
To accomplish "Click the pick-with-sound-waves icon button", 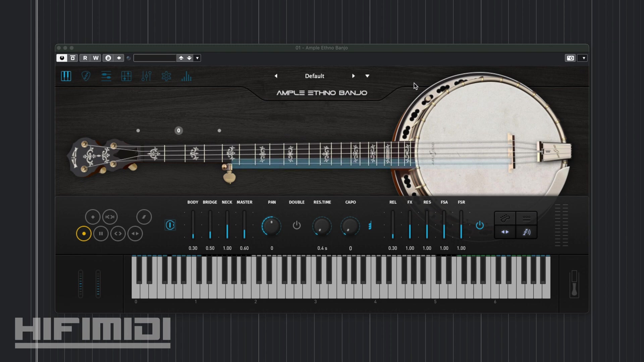I will coord(526,232).
